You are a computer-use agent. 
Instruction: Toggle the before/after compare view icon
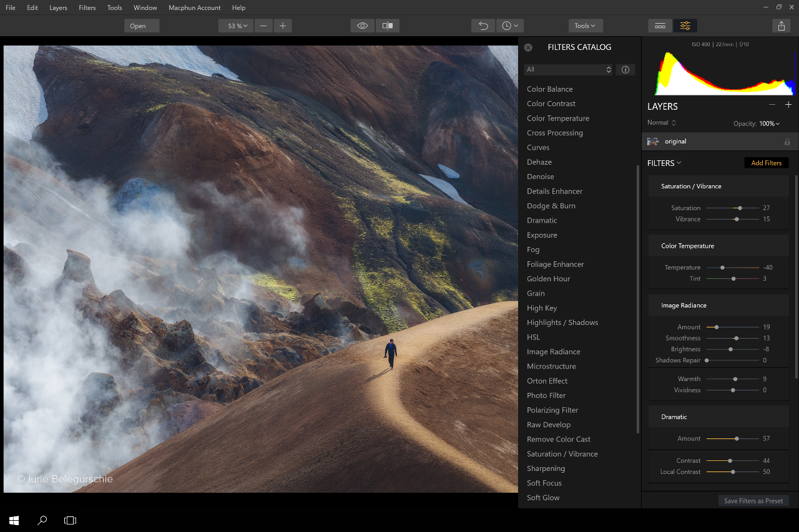[388, 26]
